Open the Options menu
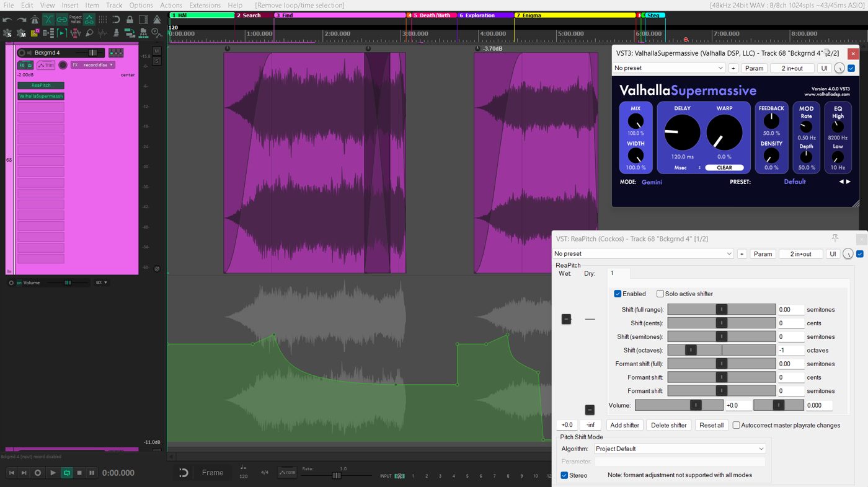 pyautogui.click(x=141, y=5)
